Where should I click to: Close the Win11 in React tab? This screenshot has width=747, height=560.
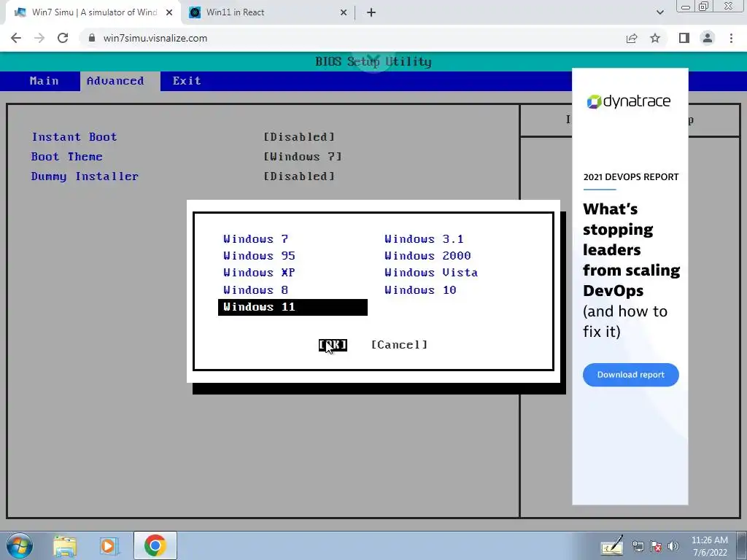click(x=344, y=13)
